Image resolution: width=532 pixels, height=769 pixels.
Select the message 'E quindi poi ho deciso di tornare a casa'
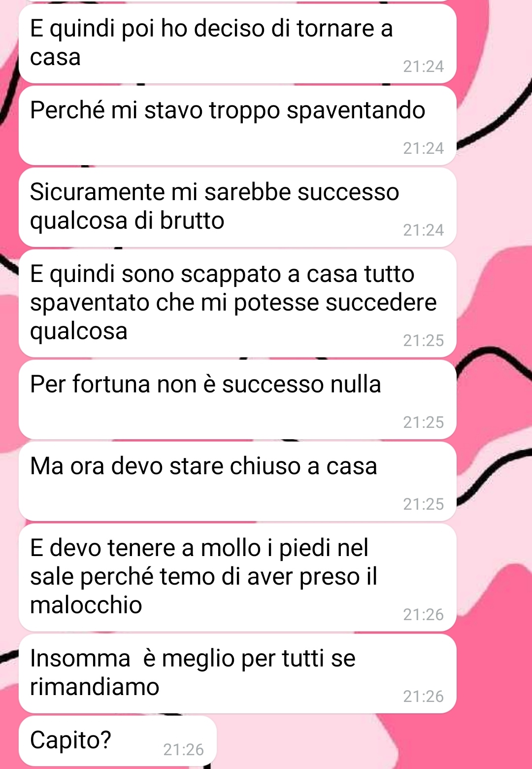(237, 44)
